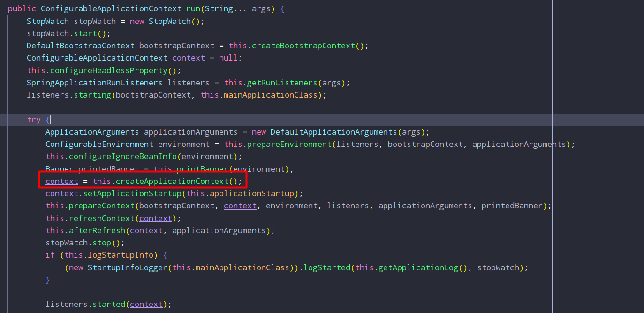This screenshot has height=313, width=644.
Task: Click the starting method in listeners.starting
Action: 92,95
